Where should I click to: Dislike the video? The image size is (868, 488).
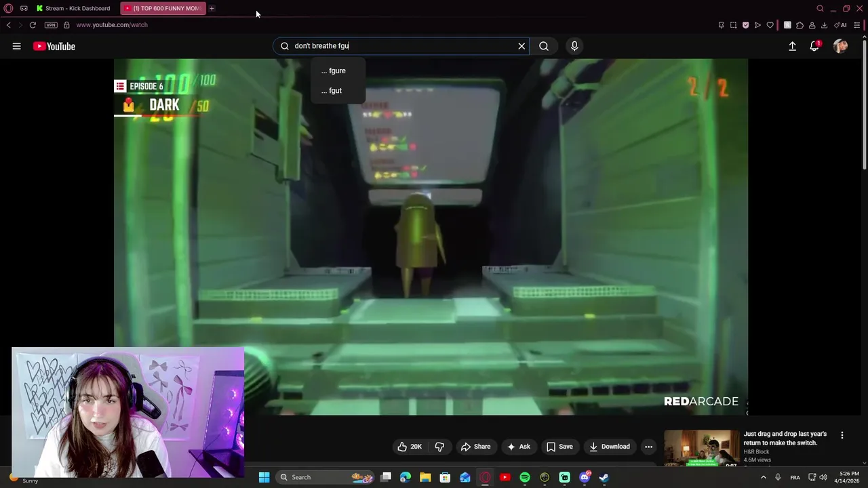point(439,447)
